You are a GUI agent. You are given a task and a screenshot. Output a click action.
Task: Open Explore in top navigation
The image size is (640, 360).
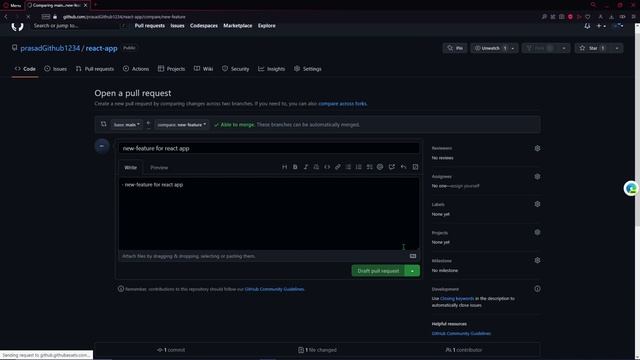[x=267, y=26]
